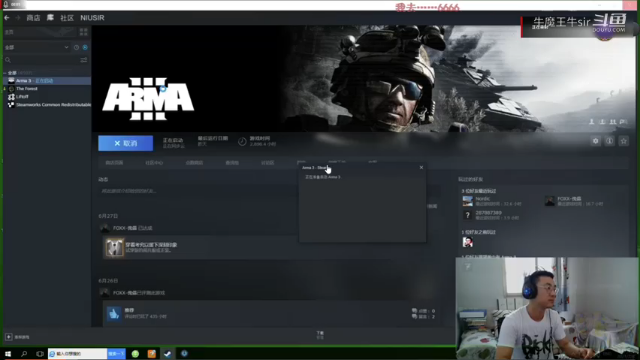Open the 商店页面 store page tab
Screen dimensions: 640x360
coord(114,162)
